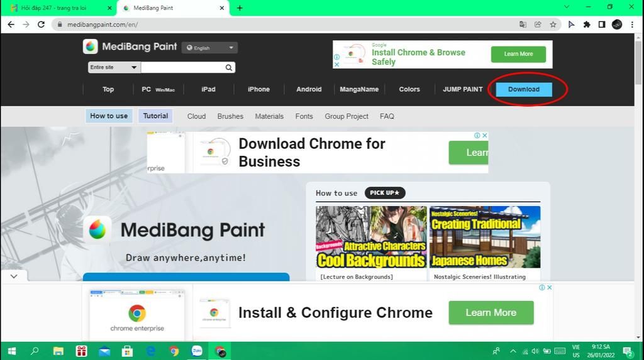The height and width of the screenshot is (360, 644).
Task: Open Japanese Homes tutorial thumbnail
Action: coord(485,237)
